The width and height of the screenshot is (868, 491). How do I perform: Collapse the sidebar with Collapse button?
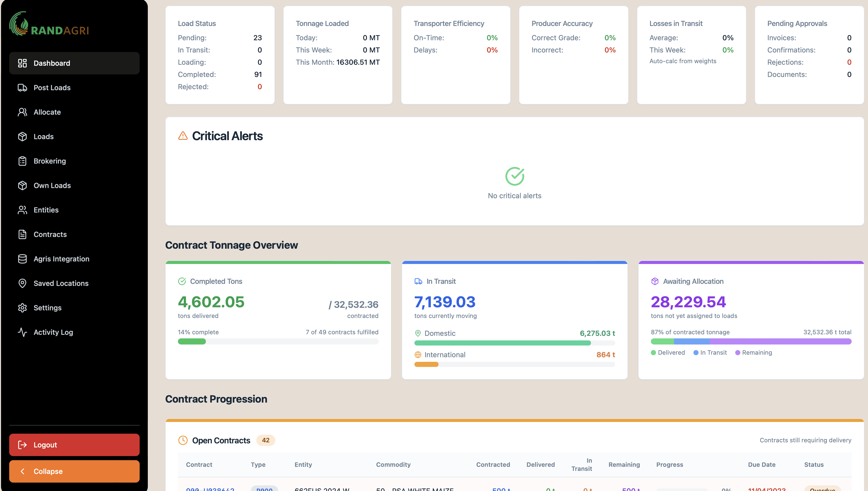[x=74, y=471]
